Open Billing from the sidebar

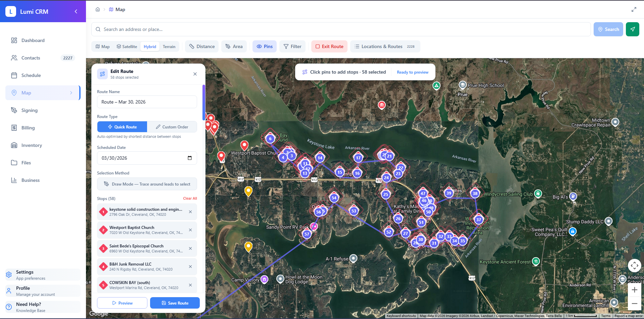click(28, 128)
